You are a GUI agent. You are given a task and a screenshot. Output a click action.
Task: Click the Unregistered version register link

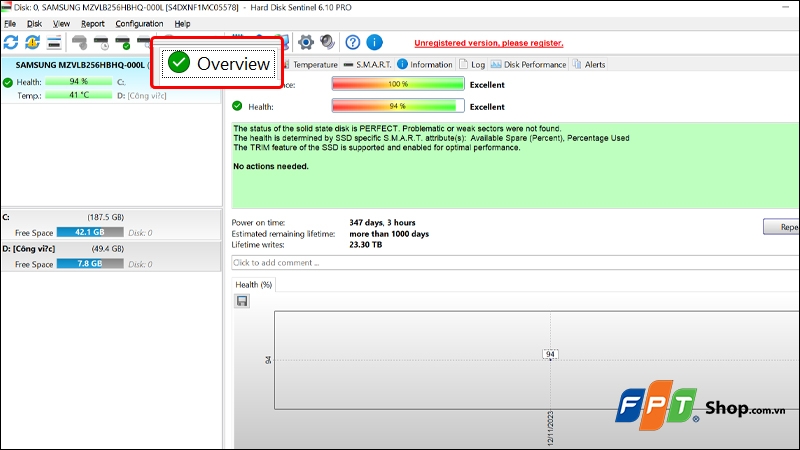[489, 43]
